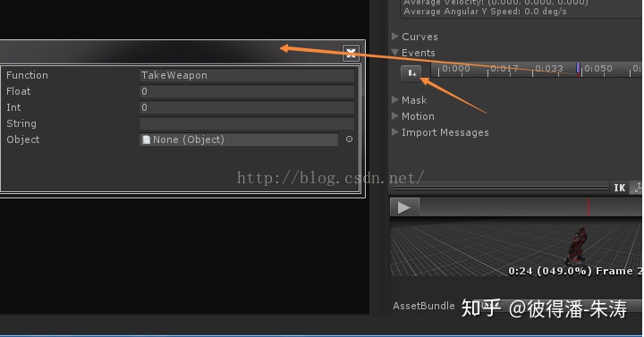644x337 pixels.
Task: Select the event marker on the timeline
Action: [x=578, y=68]
